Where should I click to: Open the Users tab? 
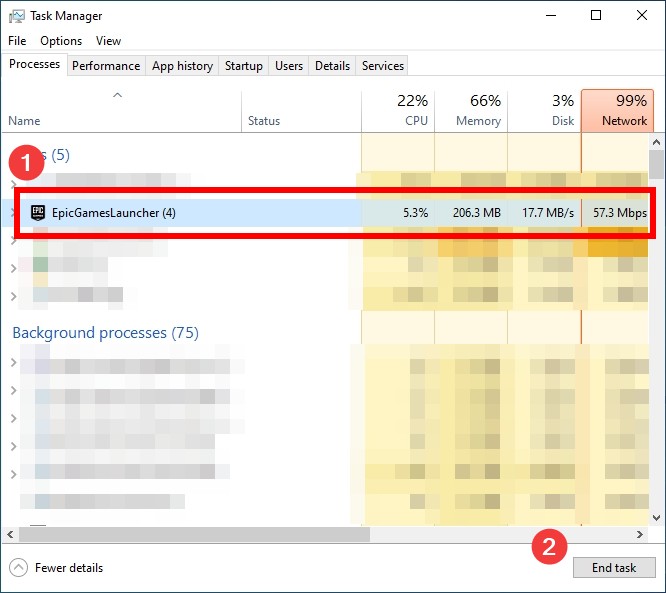click(x=289, y=66)
